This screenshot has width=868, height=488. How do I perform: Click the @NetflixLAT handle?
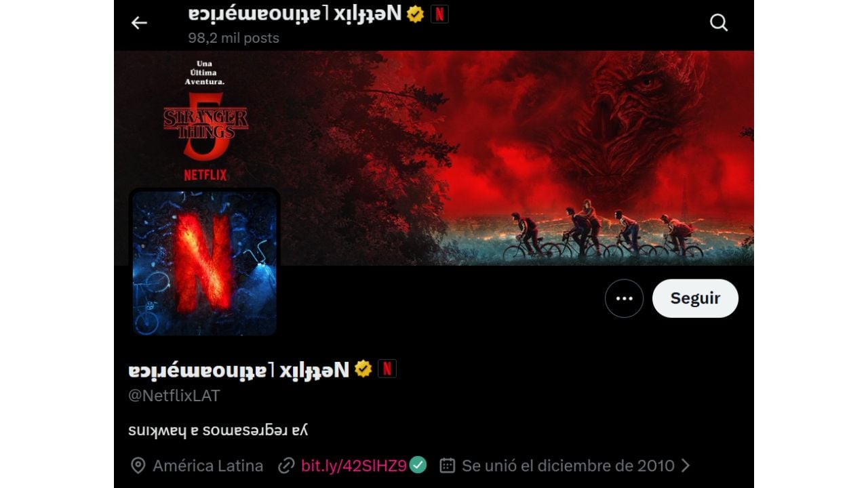click(174, 396)
